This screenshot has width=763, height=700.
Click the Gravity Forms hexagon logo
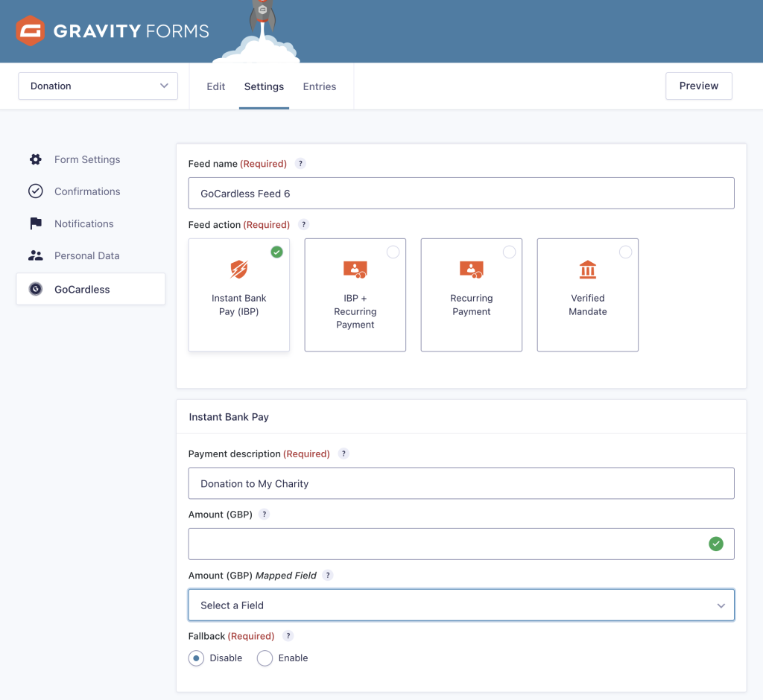click(x=30, y=31)
